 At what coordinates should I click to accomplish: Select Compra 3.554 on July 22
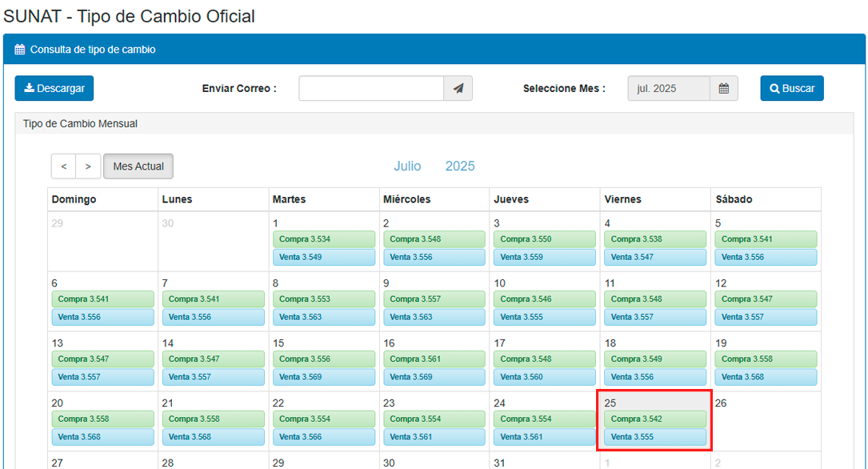(x=324, y=419)
